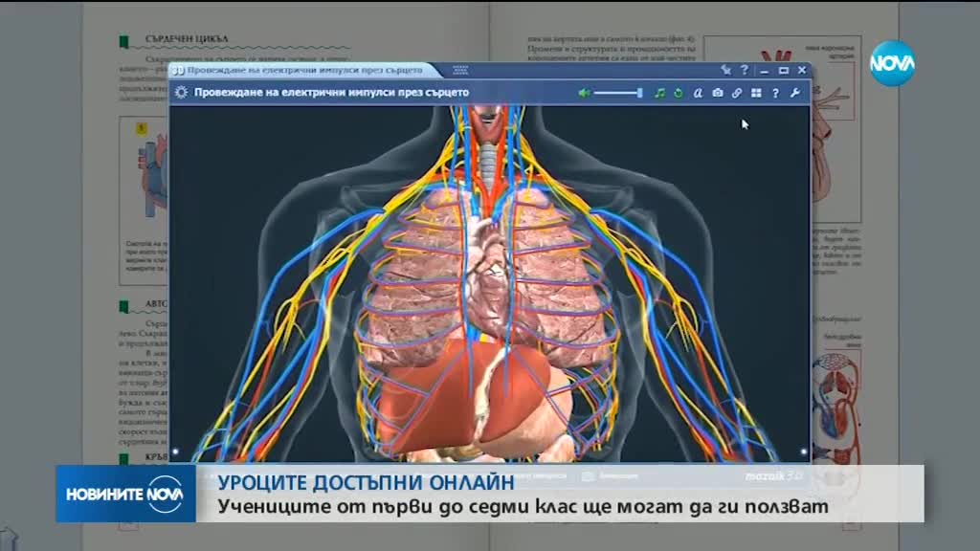Image resolution: width=980 pixels, height=551 pixels.
Task: Copy the scene link with the chain icon
Action: tap(737, 93)
